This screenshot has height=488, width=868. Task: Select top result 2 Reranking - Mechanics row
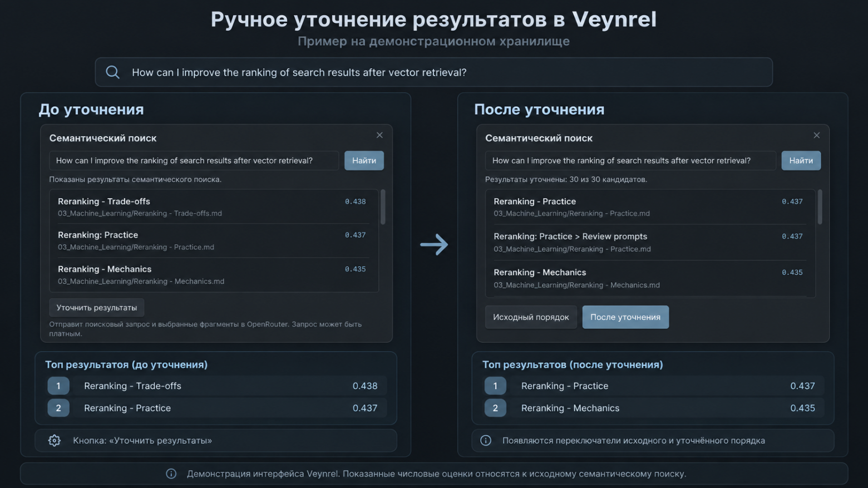653,408
